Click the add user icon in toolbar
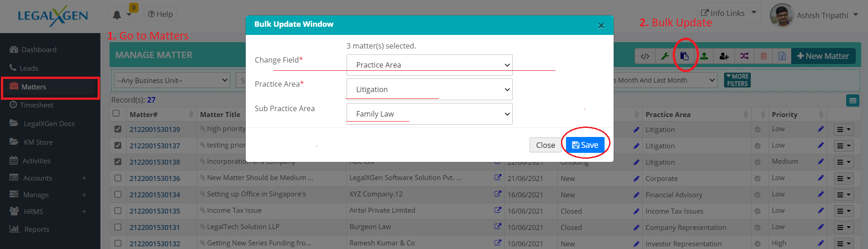The width and height of the screenshot is (868, 249). click(x=724, y=56)
